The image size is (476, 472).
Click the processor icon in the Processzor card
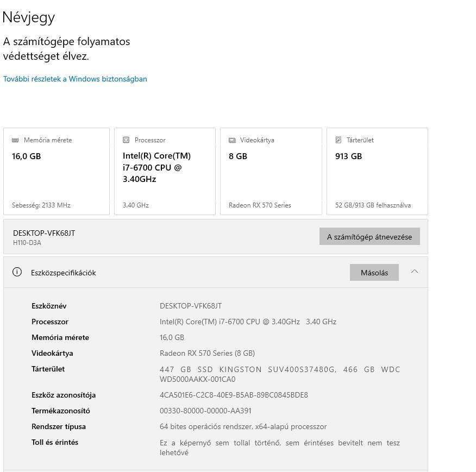pos(126,140)
